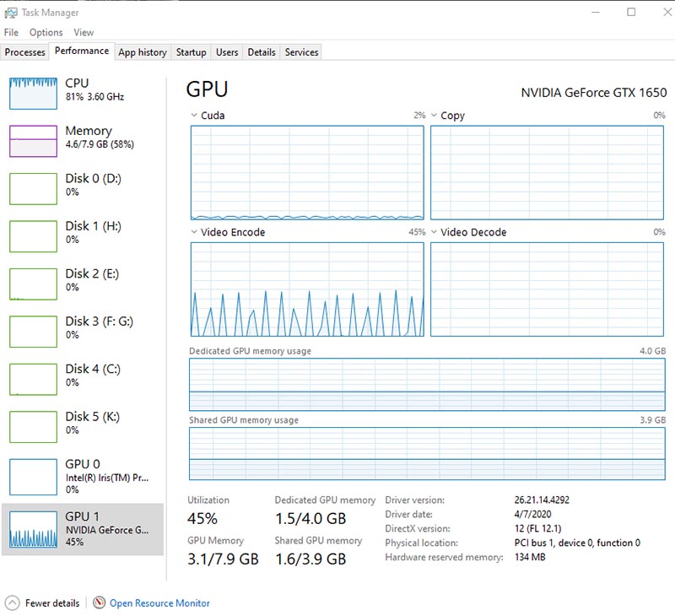Select Disk 2 (E:) in the sidebar
The height and width of the screenshot is (616, 675).
[x=83, y=284]
